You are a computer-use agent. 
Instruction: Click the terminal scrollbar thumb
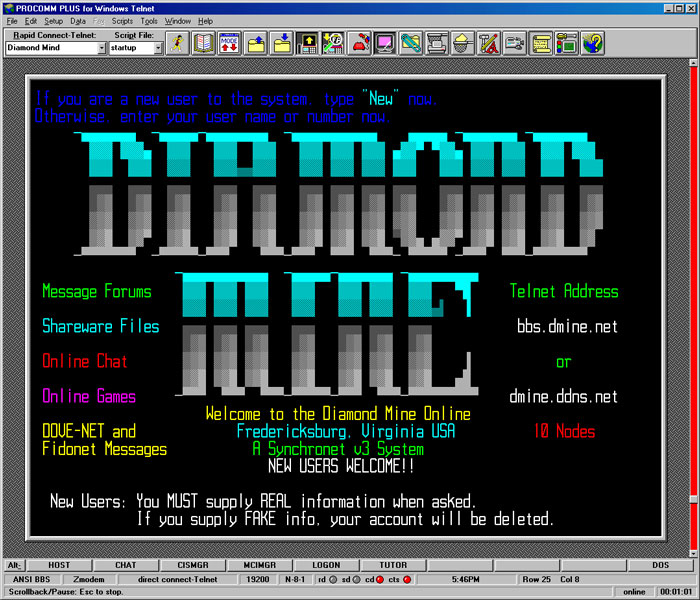(693, 500)
